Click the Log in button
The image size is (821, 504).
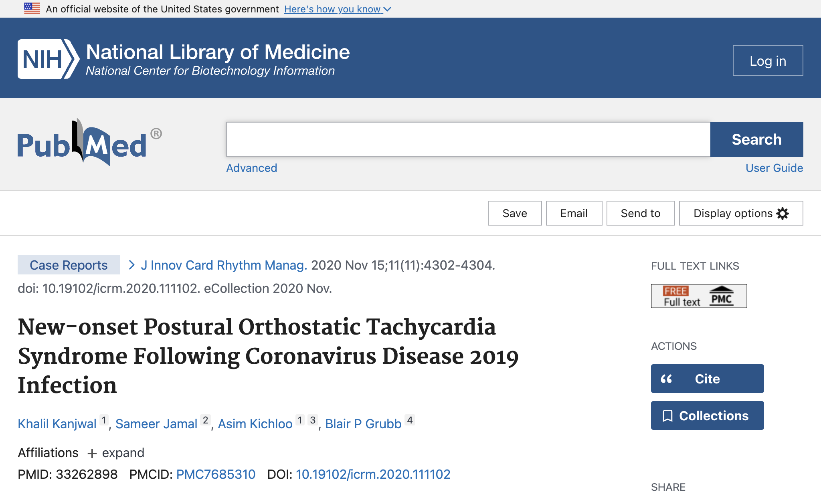pos(768,60)
